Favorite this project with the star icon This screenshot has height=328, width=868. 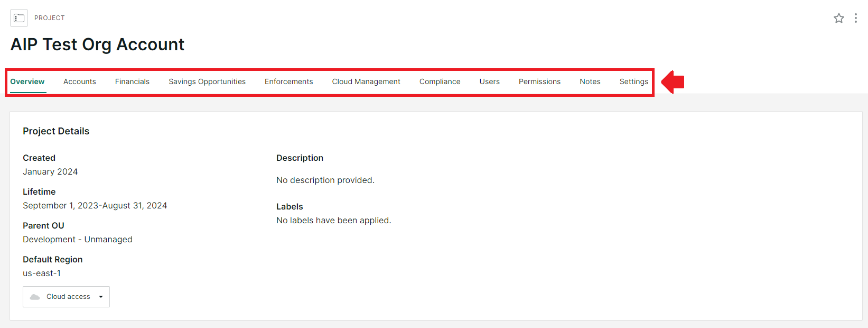838,19
